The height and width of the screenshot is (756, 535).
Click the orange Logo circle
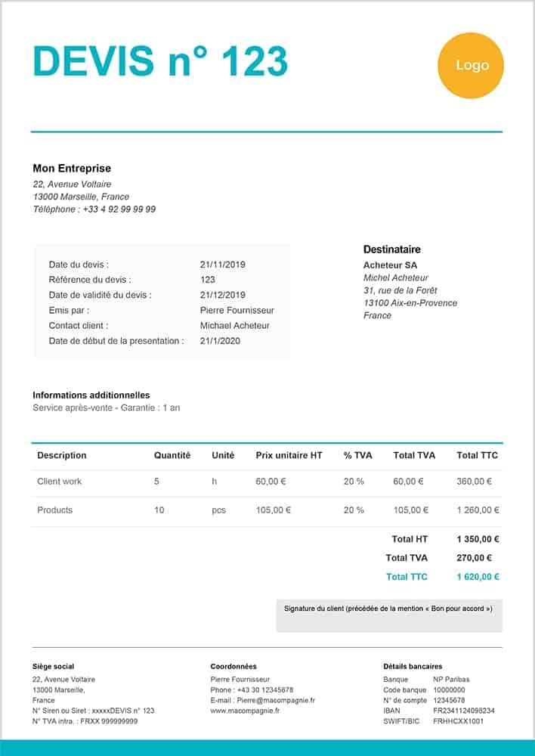click(x=472, y=65)
